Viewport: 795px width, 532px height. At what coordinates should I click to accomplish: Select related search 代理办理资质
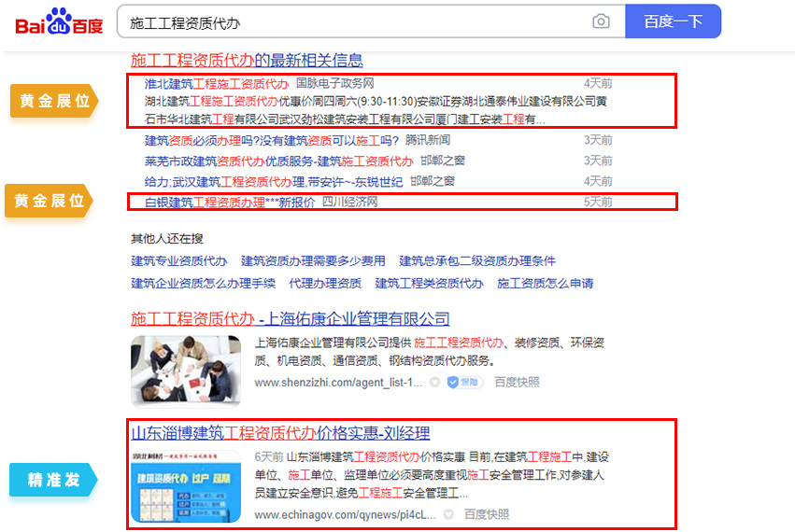coord(325,283)
